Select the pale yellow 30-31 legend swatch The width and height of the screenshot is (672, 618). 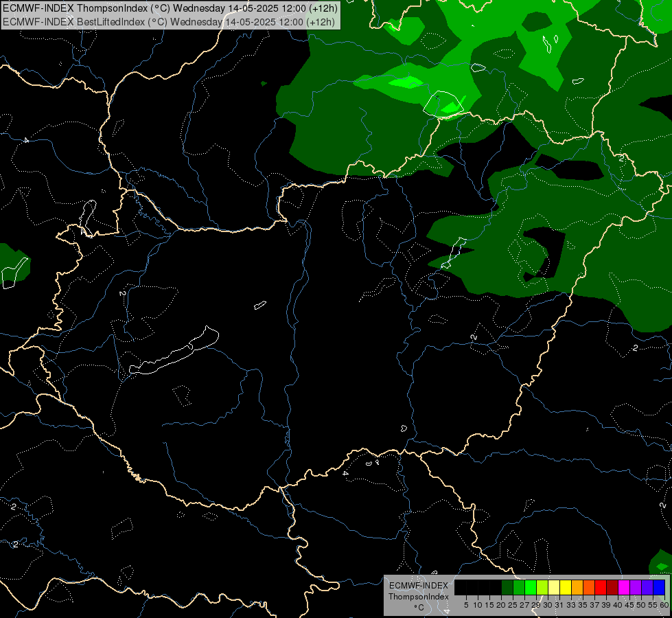pyautogui.click(x=554, y=587)
